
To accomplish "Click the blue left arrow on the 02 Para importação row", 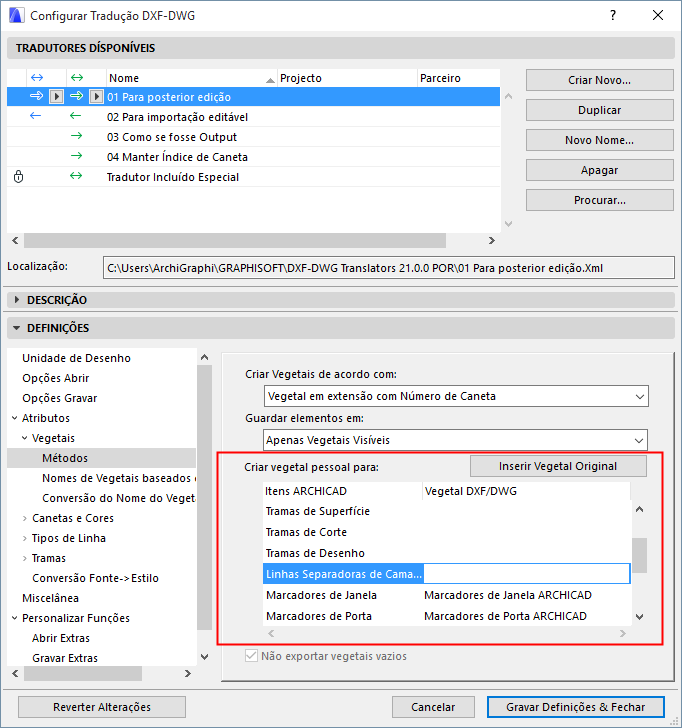I will pos(36,116).
